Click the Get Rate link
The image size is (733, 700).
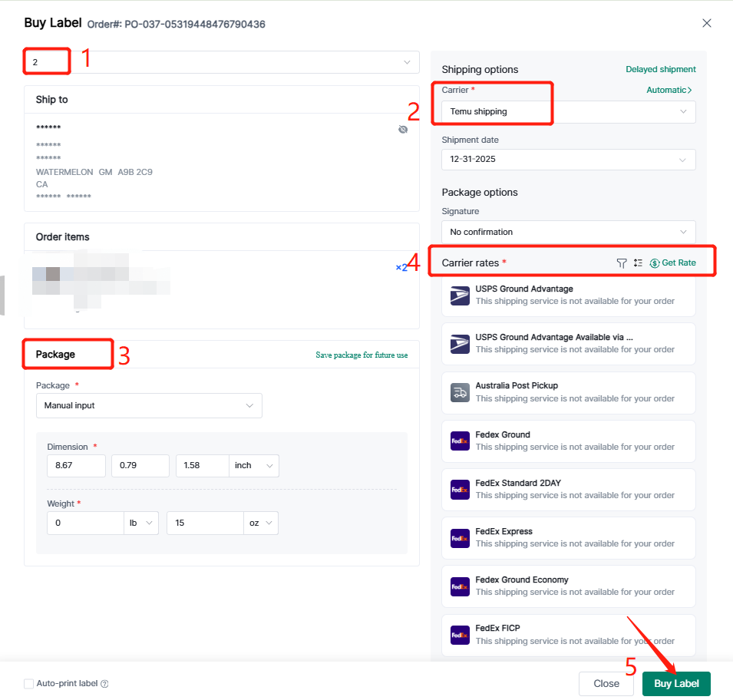673,263
